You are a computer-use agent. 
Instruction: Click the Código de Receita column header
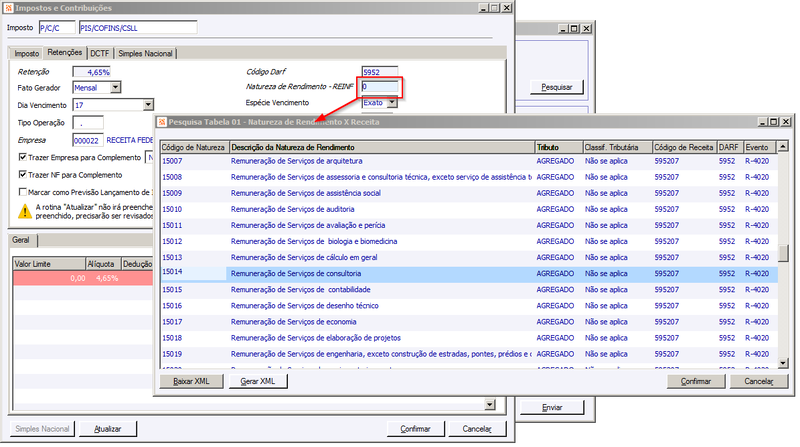(685, 147)
